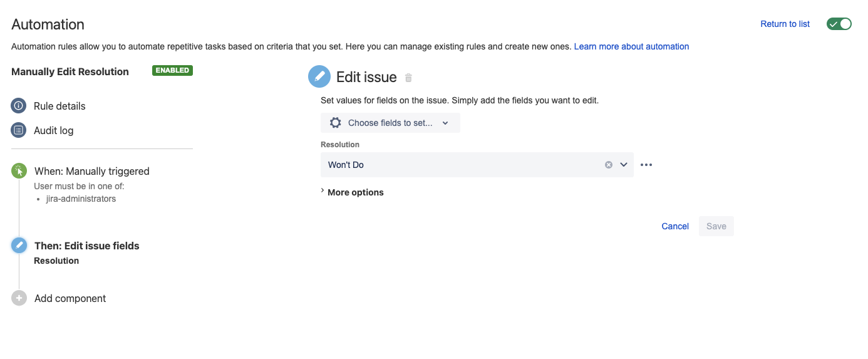This screenshot has width=868, height=359.
Task: Click the Return to list link
Action: [785, 24]
